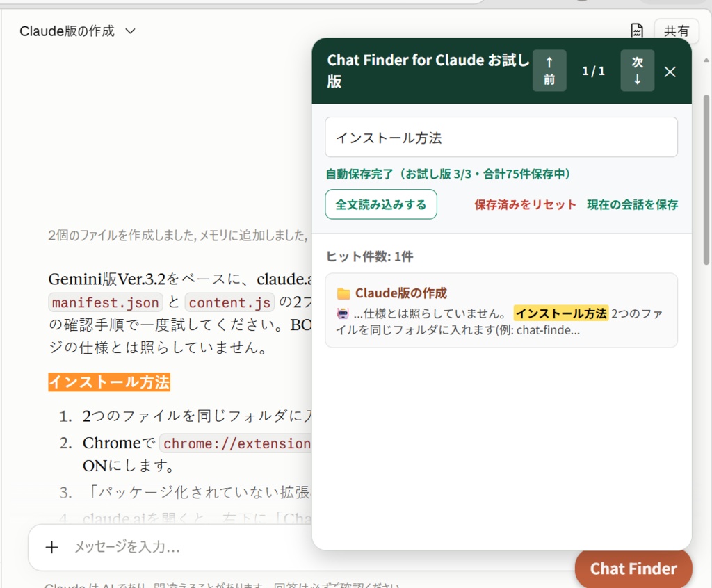712x588 pixels.
Task: Click the 1 / 1 match counter
Action: [593, 71]
